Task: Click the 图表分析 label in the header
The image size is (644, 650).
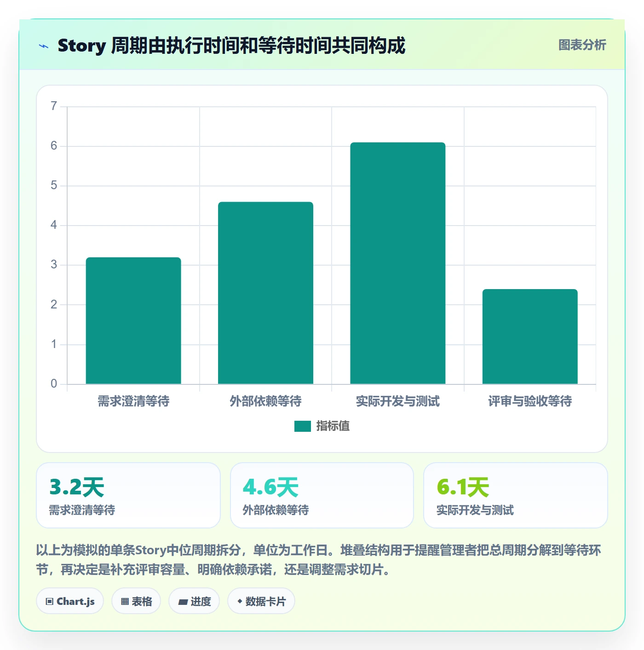Action: (582, 45)
